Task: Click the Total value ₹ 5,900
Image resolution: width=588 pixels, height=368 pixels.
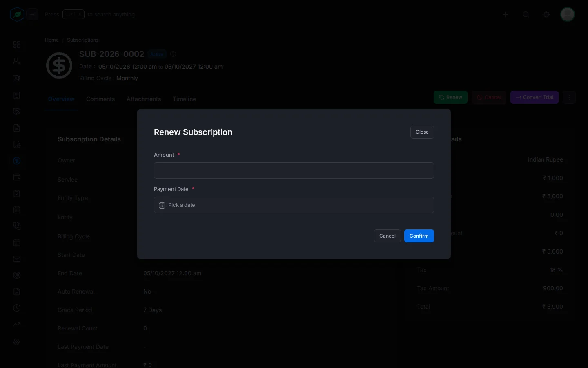Action: [x=552, y=307]
